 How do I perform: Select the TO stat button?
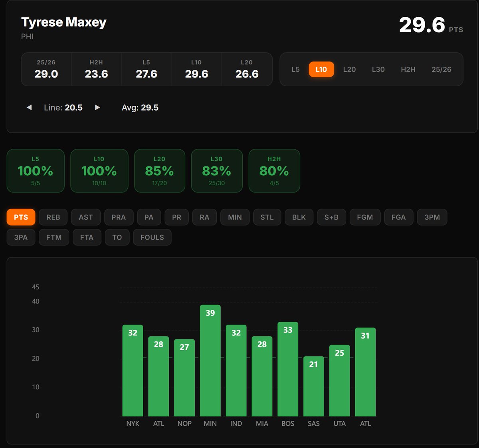(117, 237)
